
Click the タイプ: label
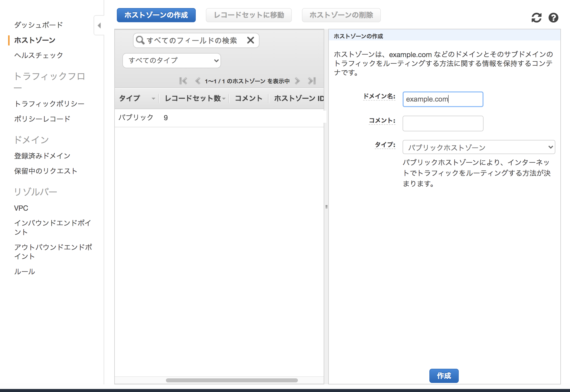(x=385, y=145)
